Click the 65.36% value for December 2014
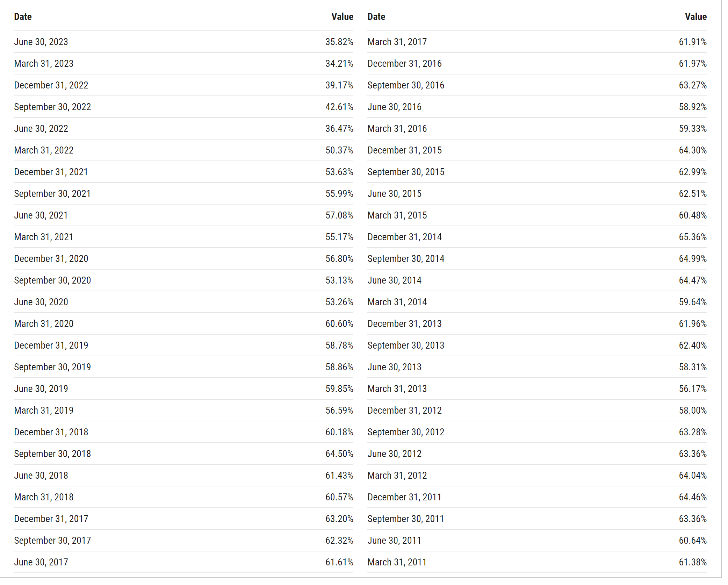 692,237
